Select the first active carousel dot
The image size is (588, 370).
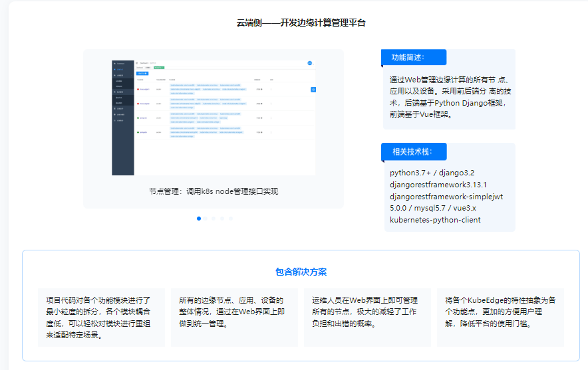(x=199, y=219)
